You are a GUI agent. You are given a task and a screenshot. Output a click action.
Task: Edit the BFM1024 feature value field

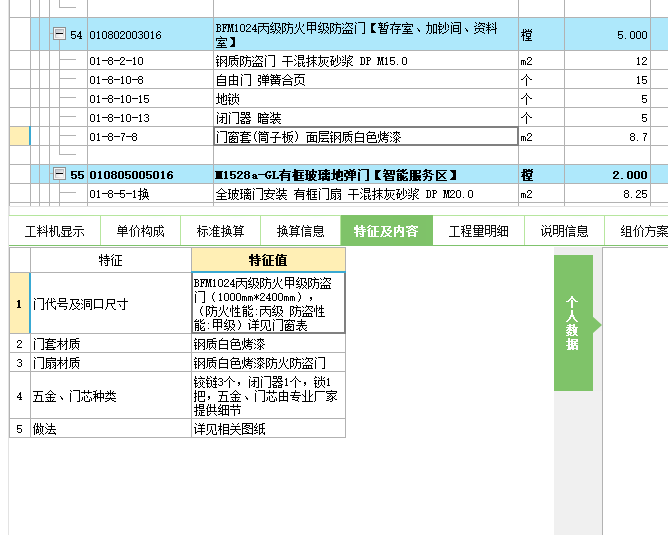[268, 303]
